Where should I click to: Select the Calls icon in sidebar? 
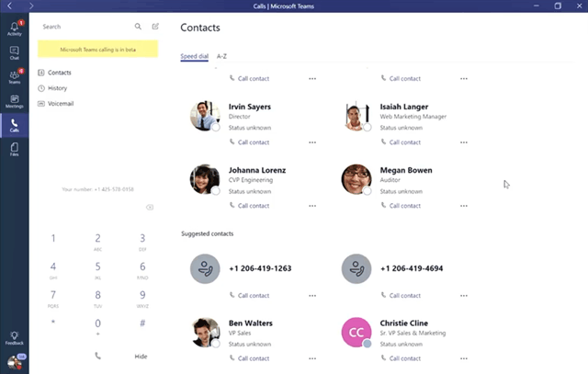pos(15,125)
